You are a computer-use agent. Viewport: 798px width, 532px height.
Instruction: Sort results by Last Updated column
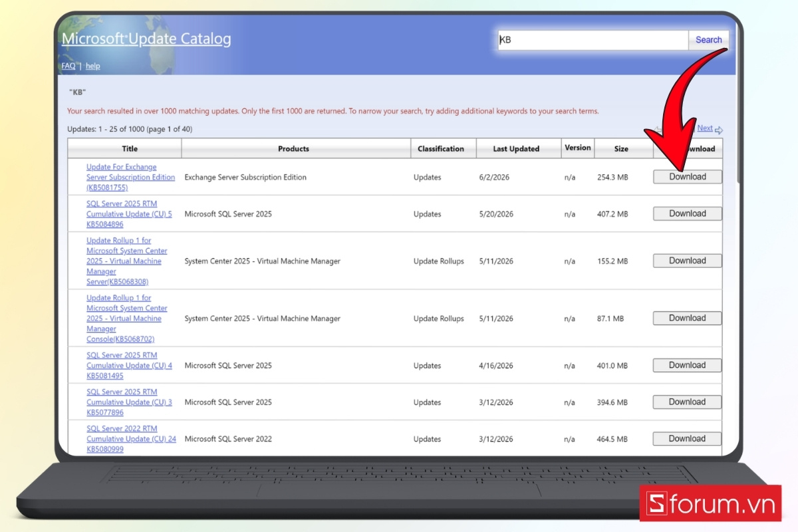pyautogui.click(x=516, y=148)
